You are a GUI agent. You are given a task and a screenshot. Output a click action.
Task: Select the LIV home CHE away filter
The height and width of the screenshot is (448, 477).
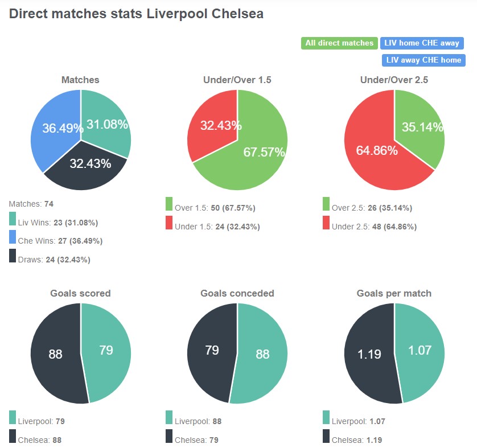click(423, 43)
